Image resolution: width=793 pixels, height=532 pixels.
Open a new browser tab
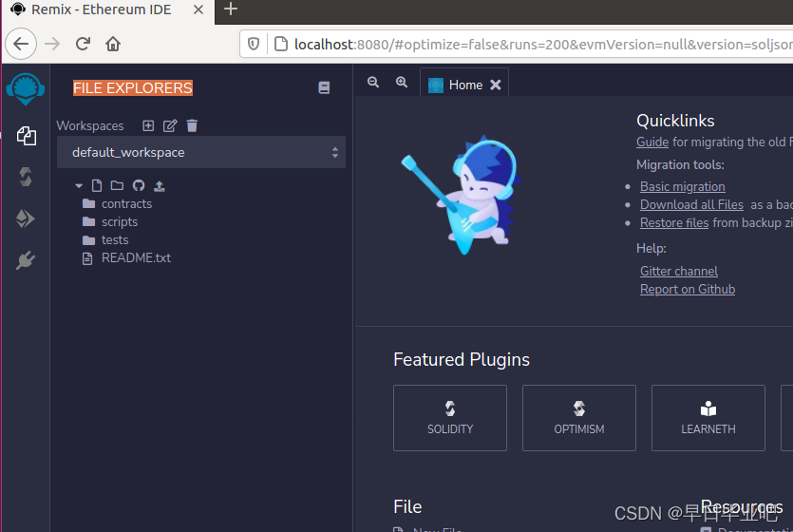(231, 9)
